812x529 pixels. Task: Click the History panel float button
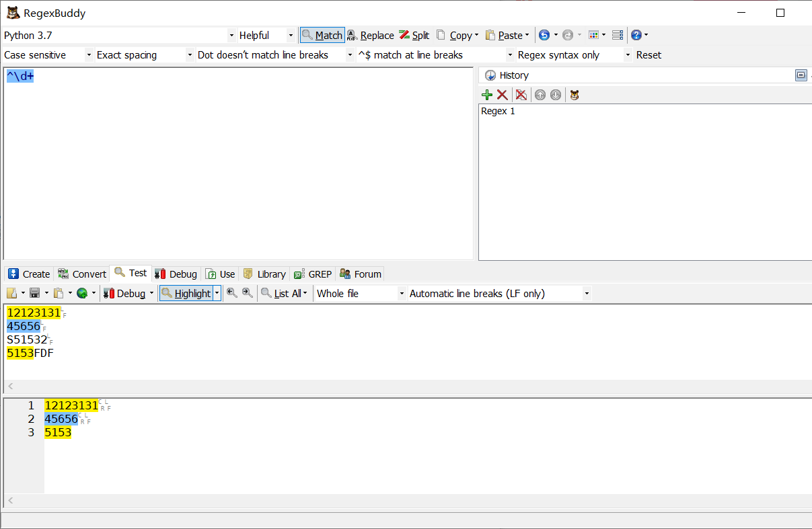tap(801, 75)
